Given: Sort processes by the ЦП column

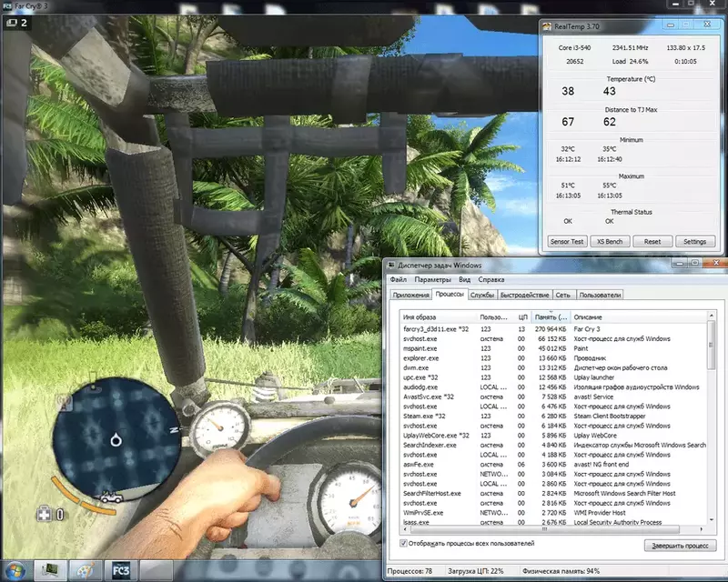Looking at the screenshot, I should (x=522, y=317).
